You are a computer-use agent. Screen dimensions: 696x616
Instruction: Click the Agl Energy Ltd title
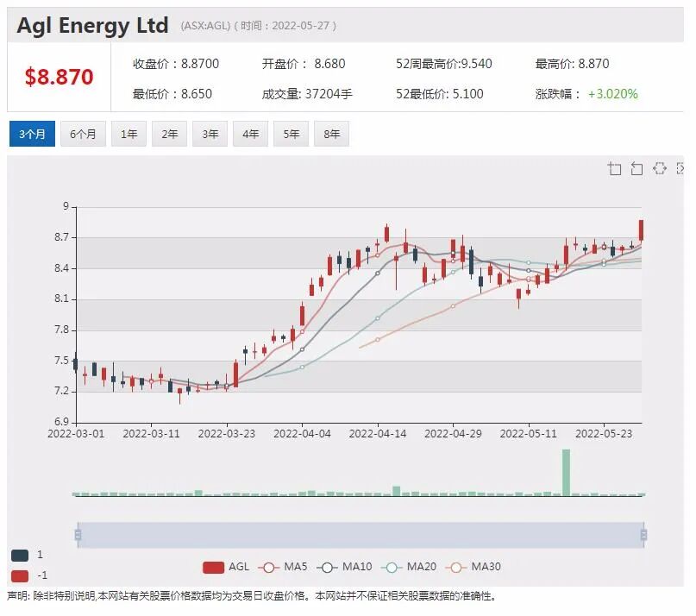[x=93, y=25]
